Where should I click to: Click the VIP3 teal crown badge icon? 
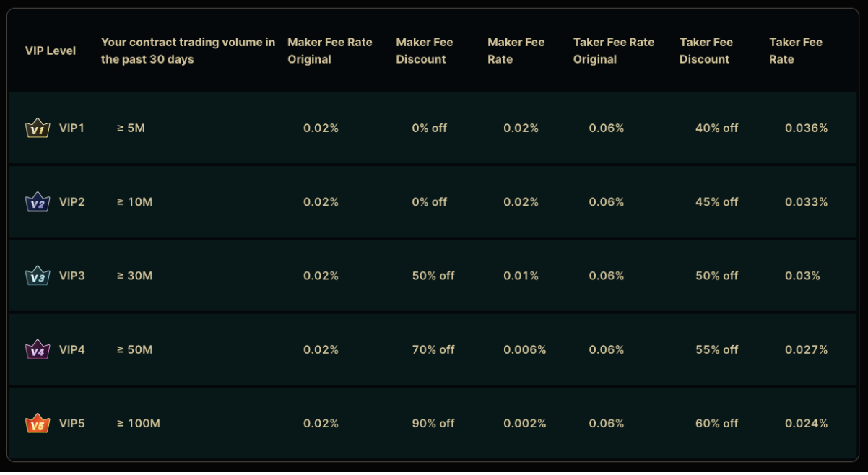tap(38, 276)
